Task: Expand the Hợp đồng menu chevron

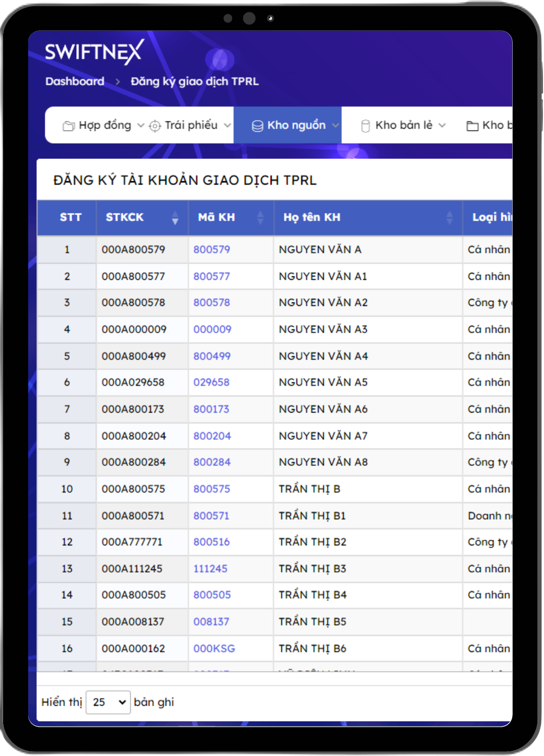Action: tap(140, 126)
